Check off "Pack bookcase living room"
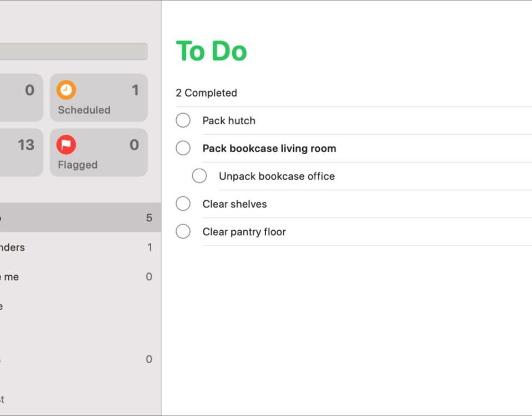The width and height of the screenshot is (532, 416). (x=183, y=148)
